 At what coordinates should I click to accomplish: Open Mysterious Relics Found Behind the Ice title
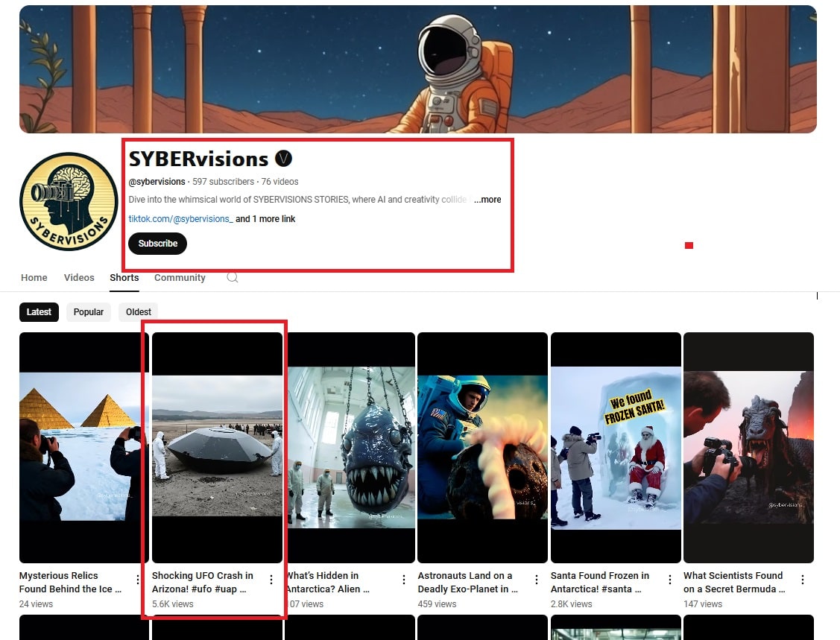coord(71,582)
